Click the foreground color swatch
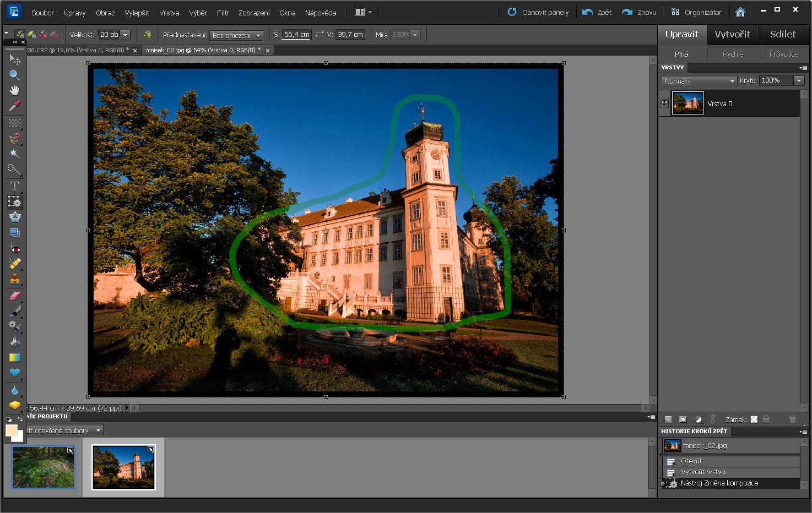Image resolution: width=812 pixels, height=513 pixels. tap(11, 430)
